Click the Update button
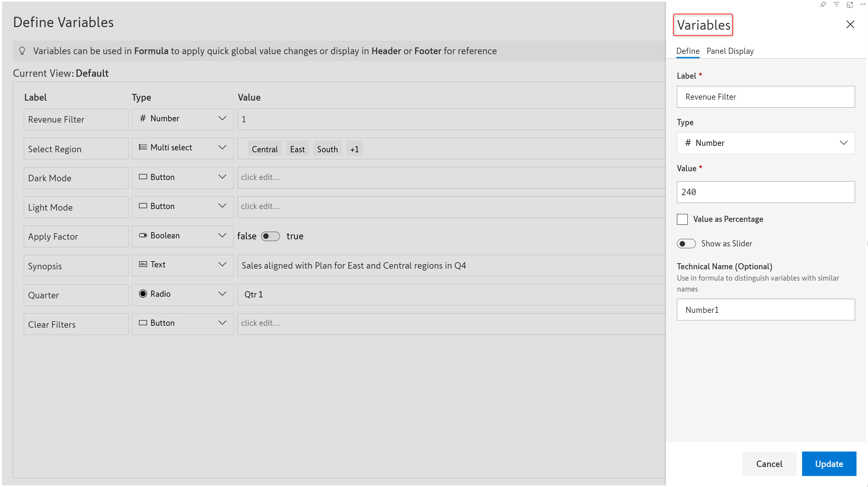The height and width of the screenshot is (487, 868). 829,463
